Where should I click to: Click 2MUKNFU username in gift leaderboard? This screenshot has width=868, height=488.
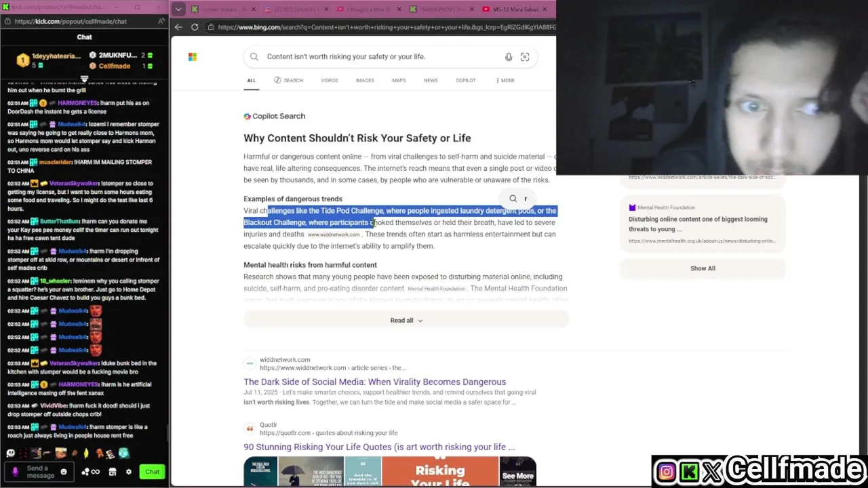coord(118,55)
